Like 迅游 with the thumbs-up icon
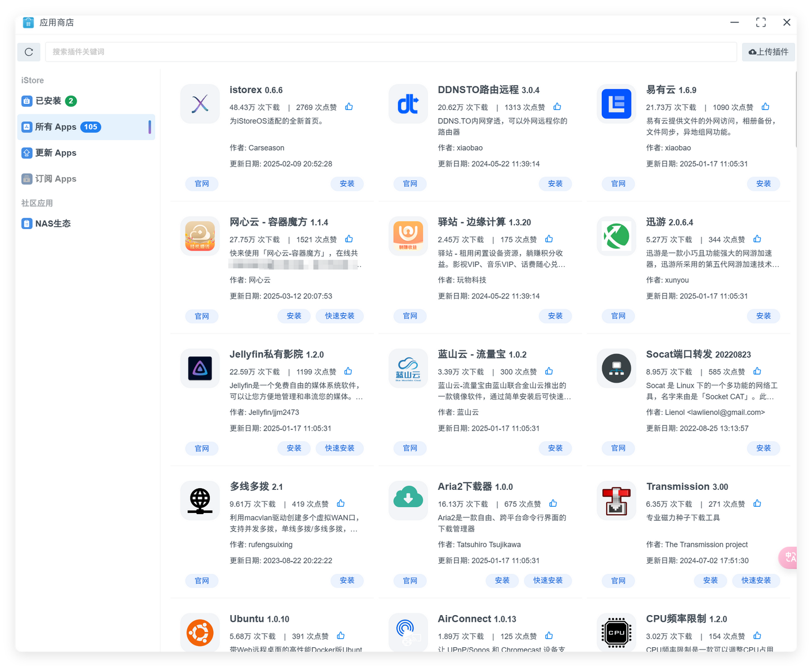The height and width of the screenshot is (667, 812). pyautogui.click(x=757, y=239)
